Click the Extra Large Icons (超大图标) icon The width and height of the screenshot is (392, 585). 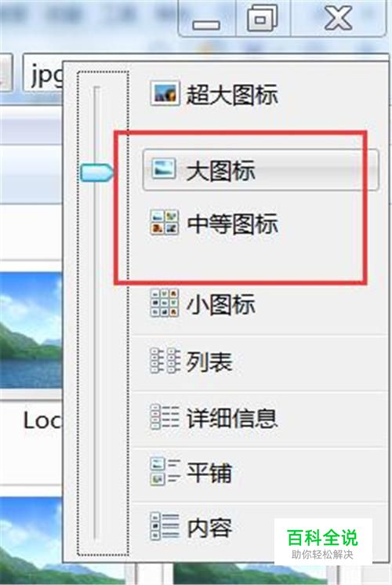tap(165, 93)
